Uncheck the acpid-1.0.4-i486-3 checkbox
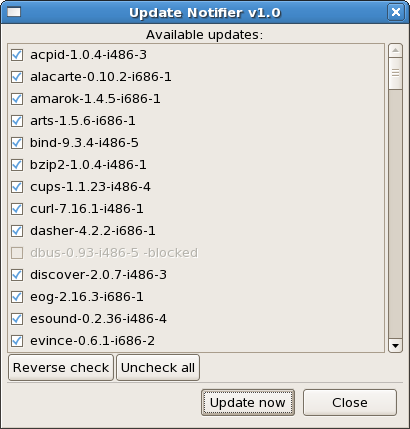Image resolution: width=410 pixels, height=429 pixels. pos(17,55)
